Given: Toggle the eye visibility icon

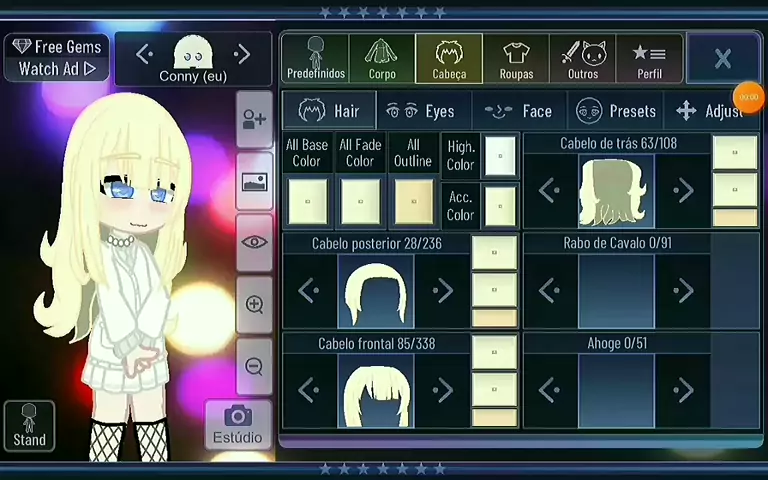Looking at the screenshot, I should tap(254, 242).
